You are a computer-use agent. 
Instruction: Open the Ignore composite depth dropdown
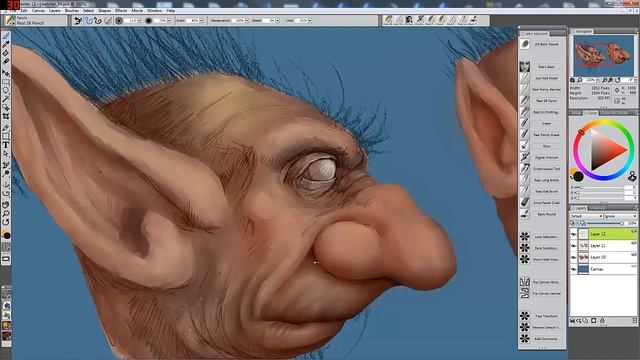tap(620, 216)
